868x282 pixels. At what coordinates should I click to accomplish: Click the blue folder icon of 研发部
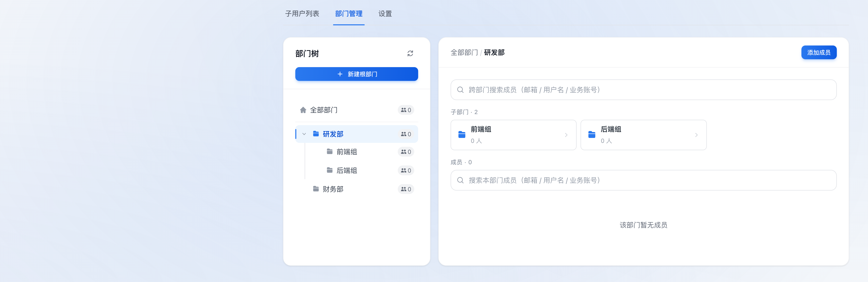click(316, 134)
